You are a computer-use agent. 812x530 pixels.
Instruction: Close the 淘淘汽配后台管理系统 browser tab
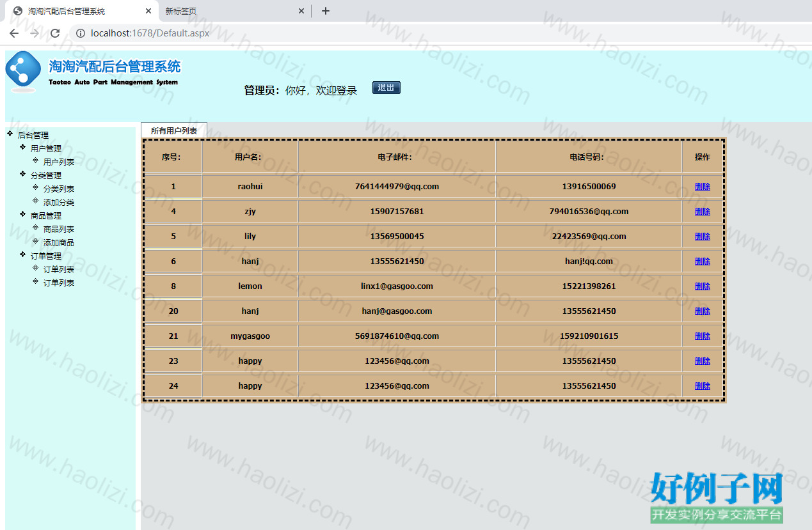(148, 11)
